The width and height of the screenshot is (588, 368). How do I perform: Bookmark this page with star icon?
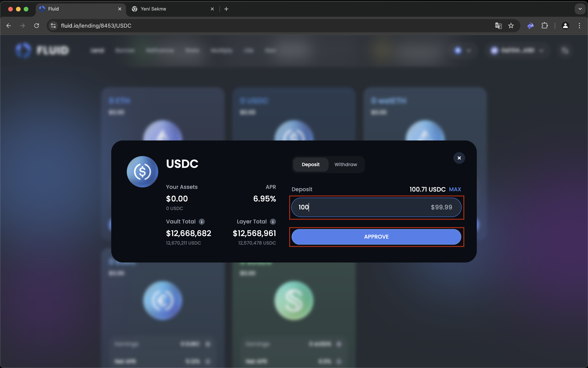click(511, 26)
